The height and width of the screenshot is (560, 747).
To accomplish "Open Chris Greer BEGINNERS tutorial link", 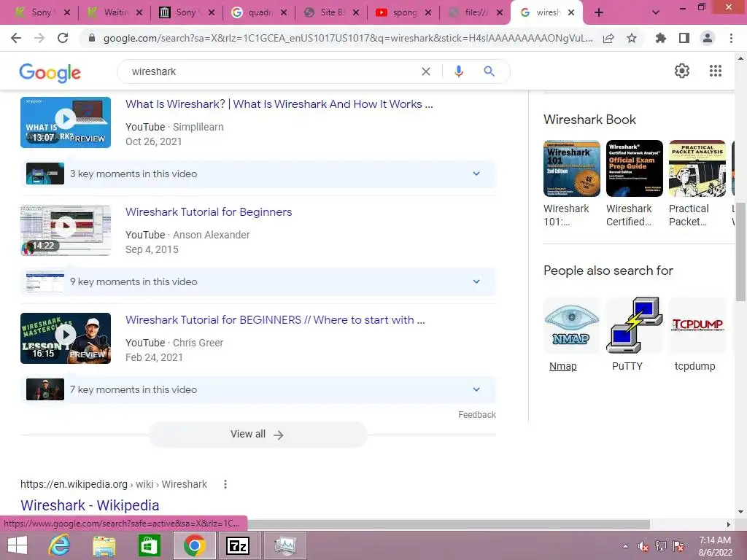I will [275, 319].
